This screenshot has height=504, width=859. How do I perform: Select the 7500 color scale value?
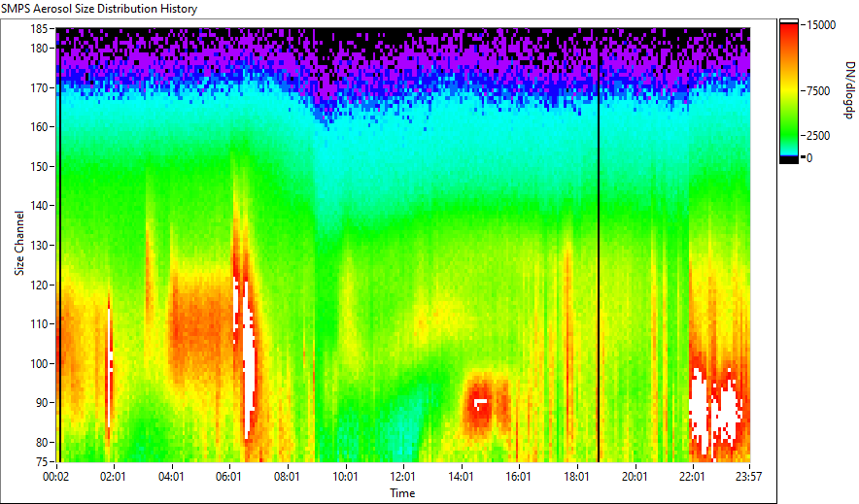pos(818,91)
